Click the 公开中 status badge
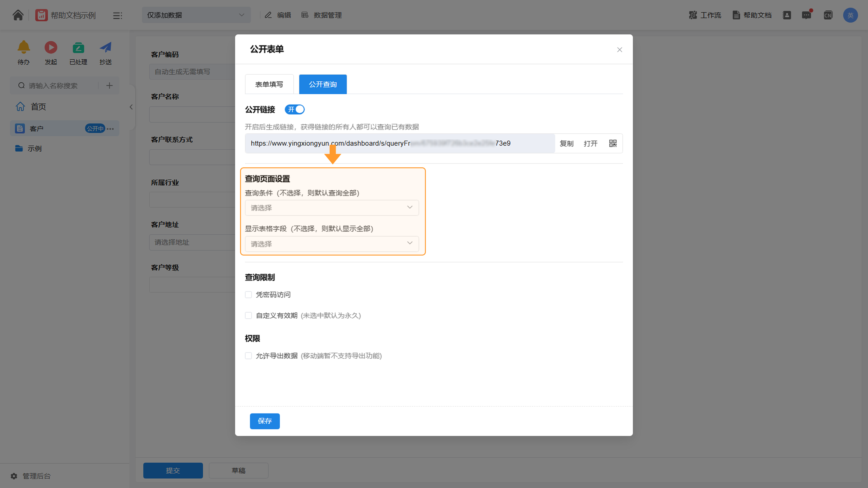This screenshot has height=488, width=868. point(95,129)
